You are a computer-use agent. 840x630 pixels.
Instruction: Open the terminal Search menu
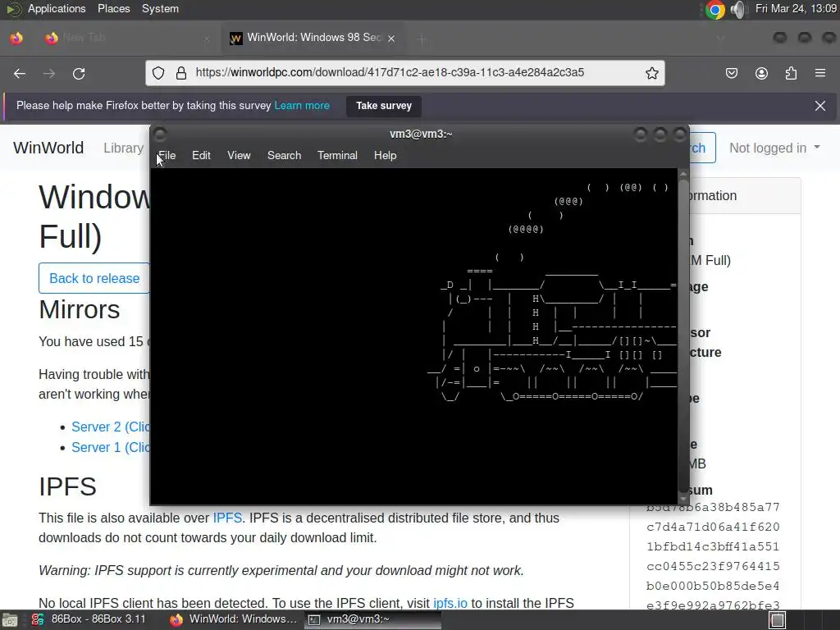pos(284,155)
